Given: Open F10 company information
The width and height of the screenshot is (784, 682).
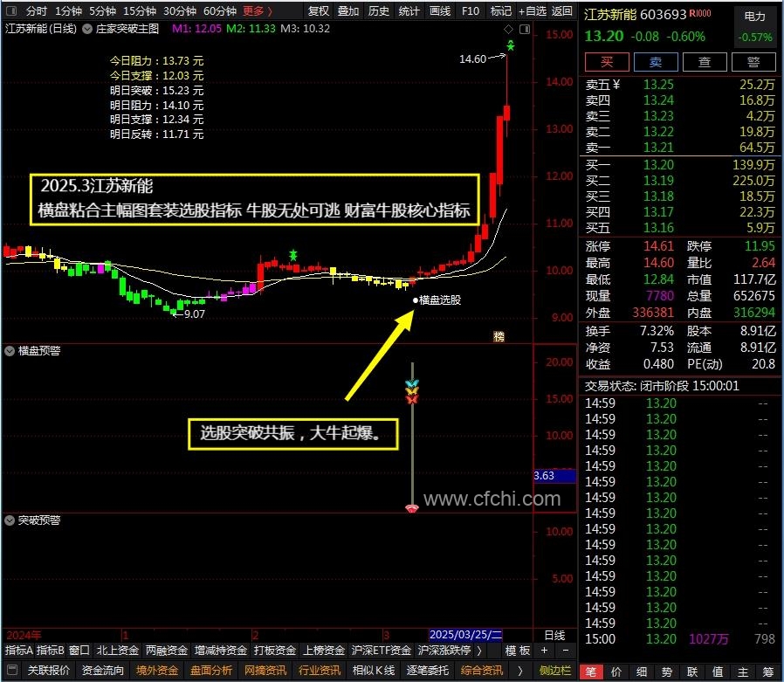Looking at the screenshot, I should pos(471,11).
